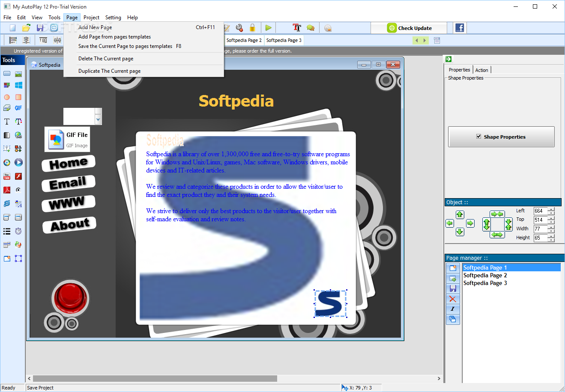
Task: Open the white dropdown above GIF File
Action: coord(98,120)
